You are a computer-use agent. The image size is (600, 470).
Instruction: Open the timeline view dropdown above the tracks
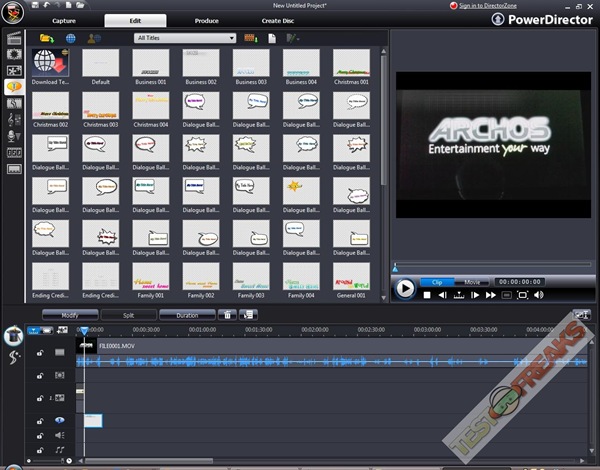click(36, 329)
